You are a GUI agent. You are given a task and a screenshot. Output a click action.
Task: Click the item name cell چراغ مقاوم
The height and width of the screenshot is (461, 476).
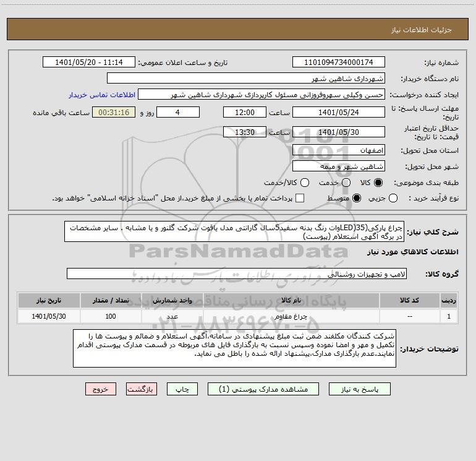point(291,316)
